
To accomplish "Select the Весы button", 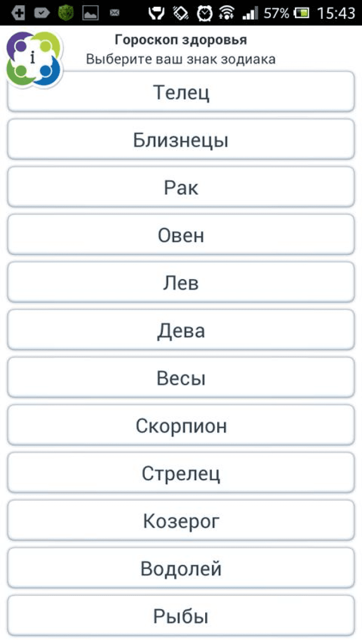I will point(181,378).
